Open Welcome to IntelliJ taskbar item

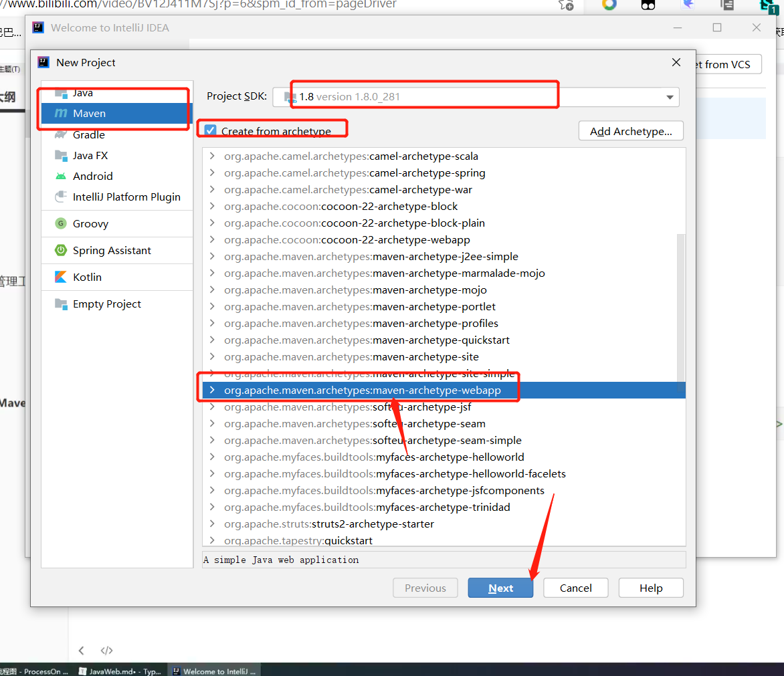(x=214, y=671)
